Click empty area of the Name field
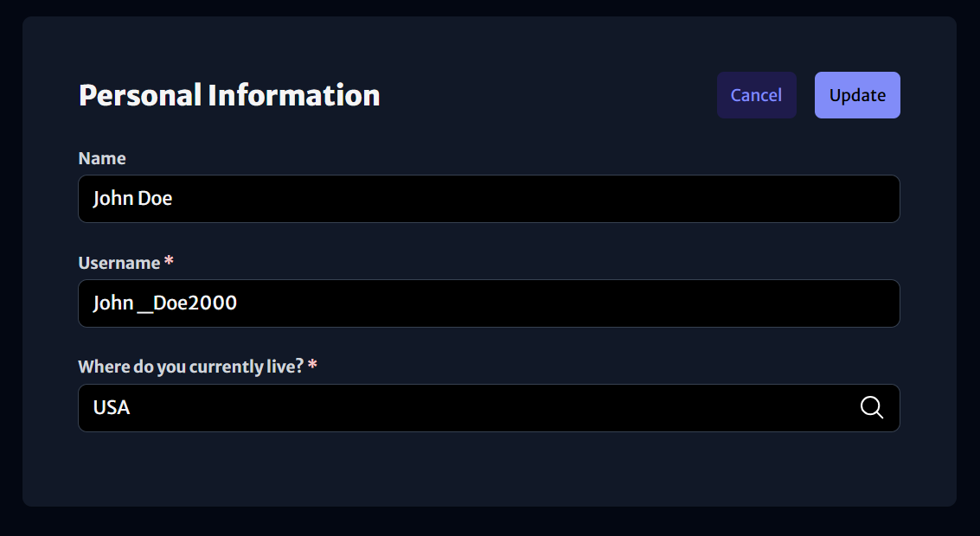The image size is (980, 536). tap(531, 199)
